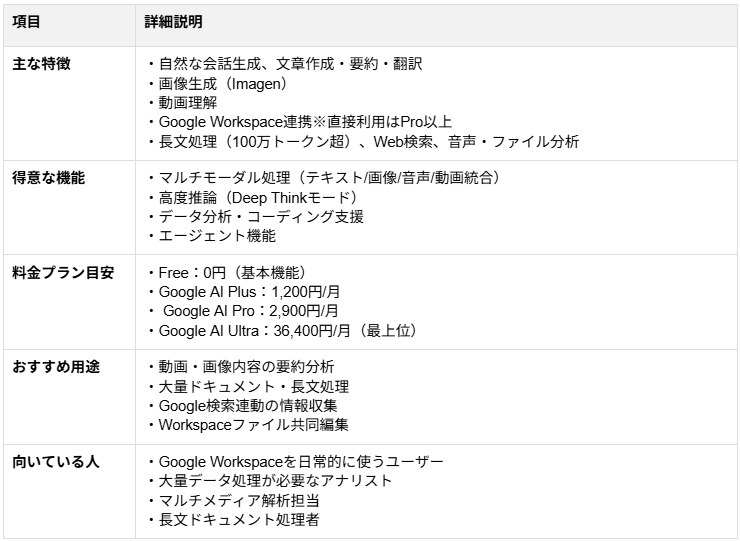Select the 向いている人 row label

(x=56, y=462)
